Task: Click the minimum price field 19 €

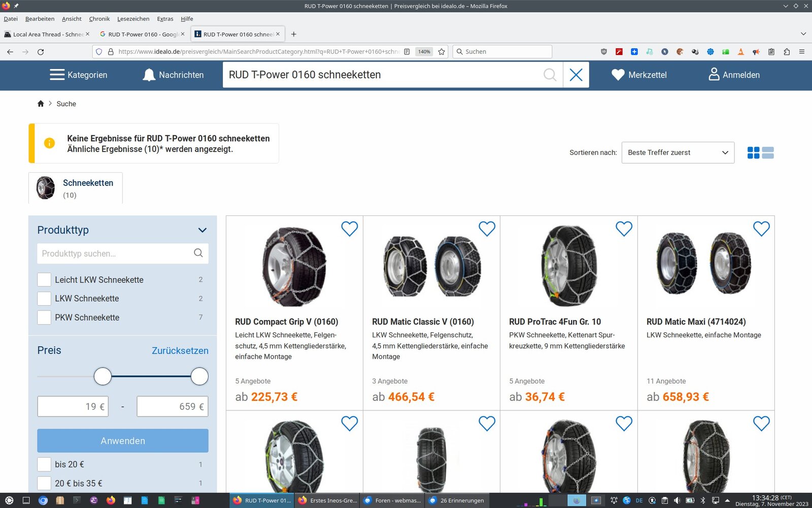Action: (73, 406)
